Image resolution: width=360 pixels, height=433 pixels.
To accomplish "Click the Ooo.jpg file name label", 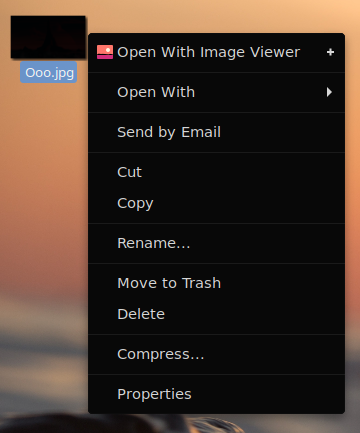I will click(49, 72).
